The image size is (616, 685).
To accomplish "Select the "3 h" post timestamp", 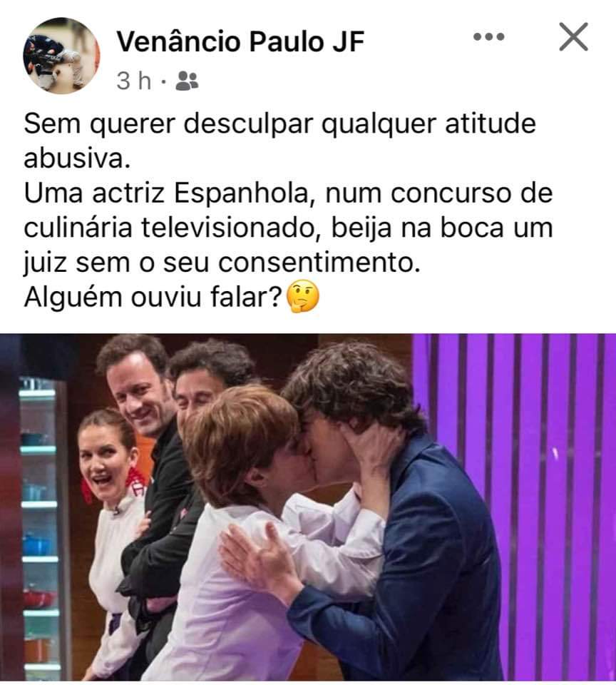I will pyautogui.click(x=133, y=81).
